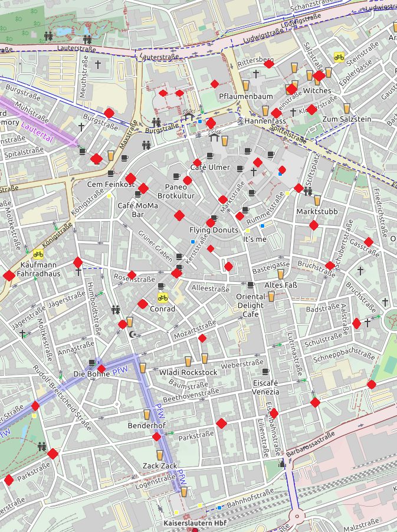397x532 pixels.
Task: Select the bicycle icon above Conrad
Action: click(162, 297)
